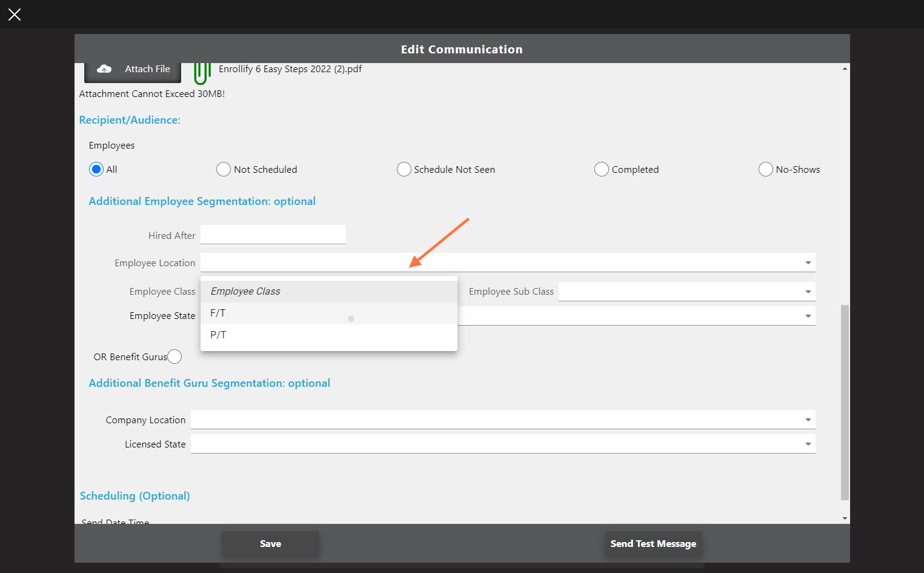Click the Hired After date field
Viewport: 924px width, 573px height.
click(x=273, y=235)
